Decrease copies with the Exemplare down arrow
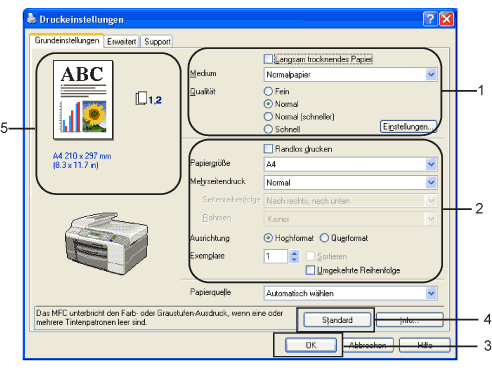The width and height of the screenshot is (492, 384). pos(294,259)
